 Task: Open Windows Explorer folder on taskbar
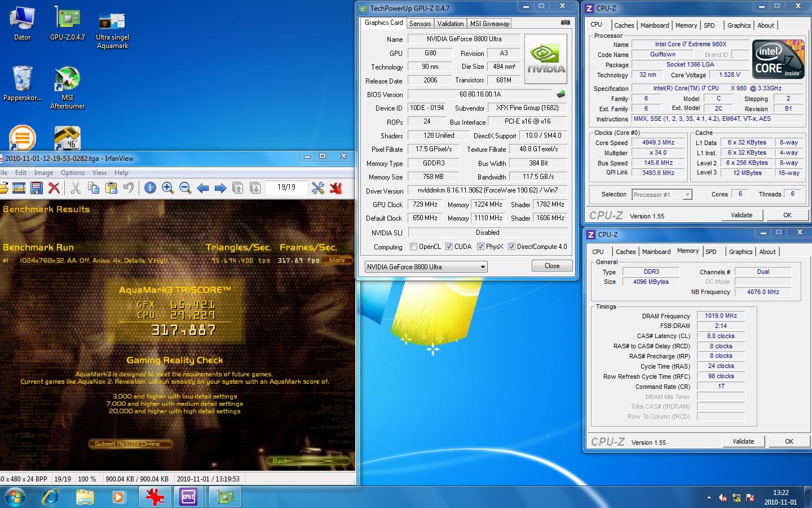[x=85, y=497]
